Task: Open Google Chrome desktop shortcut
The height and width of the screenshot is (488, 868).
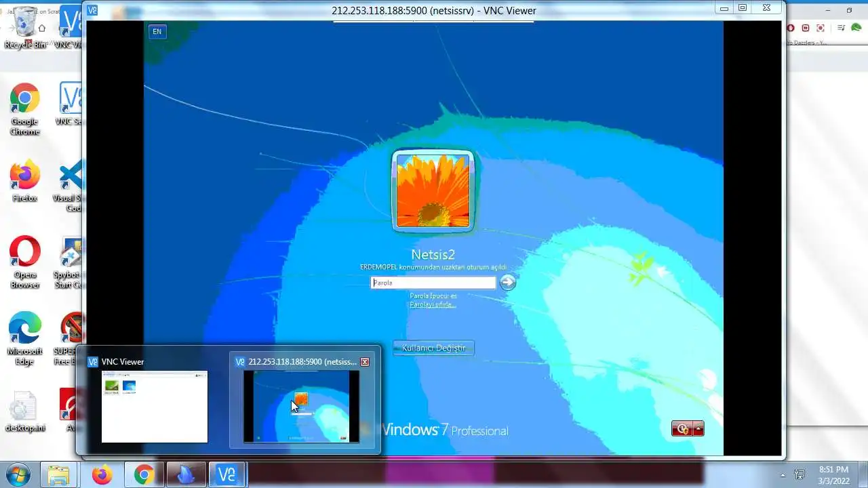Action: pos(25,109)
